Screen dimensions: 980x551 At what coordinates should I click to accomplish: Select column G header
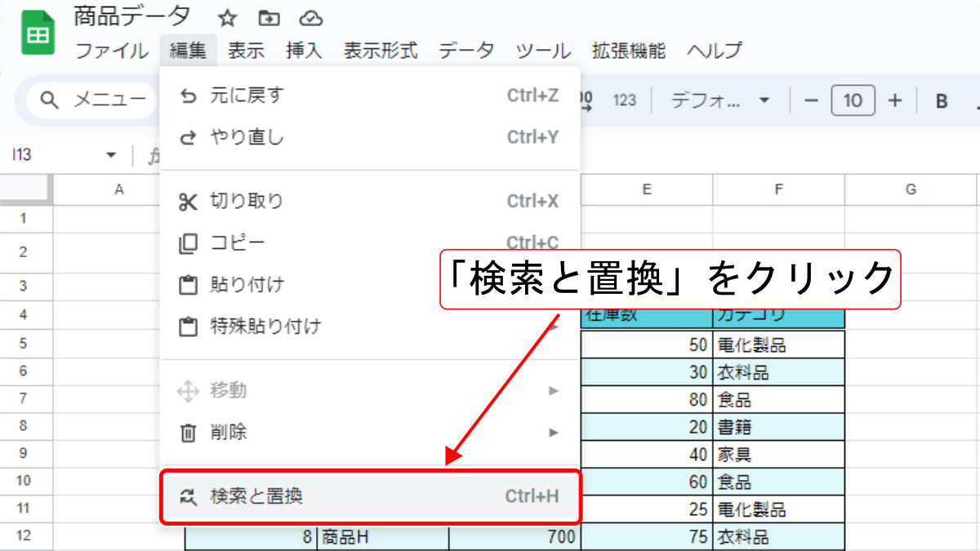click(x=911, y=189)
